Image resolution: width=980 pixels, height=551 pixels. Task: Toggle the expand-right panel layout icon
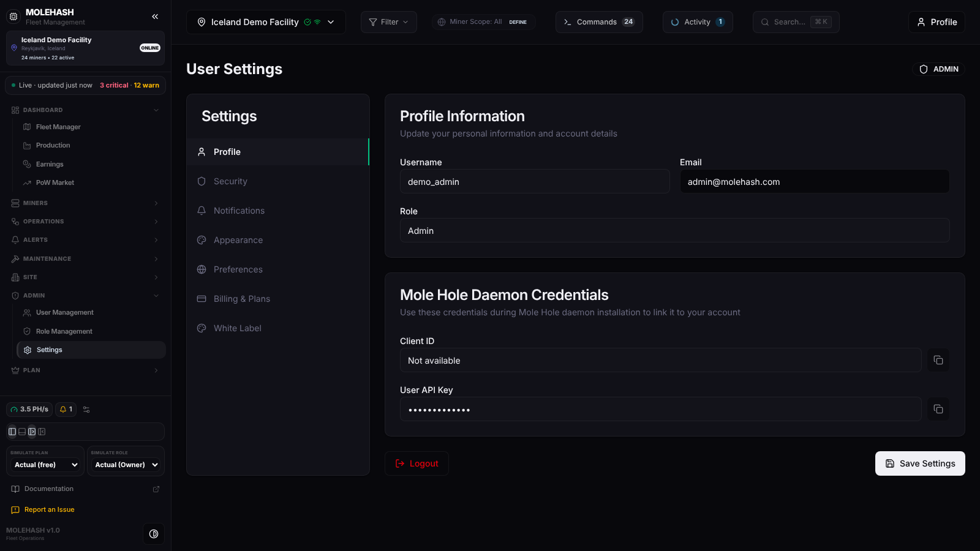(32, 432)
